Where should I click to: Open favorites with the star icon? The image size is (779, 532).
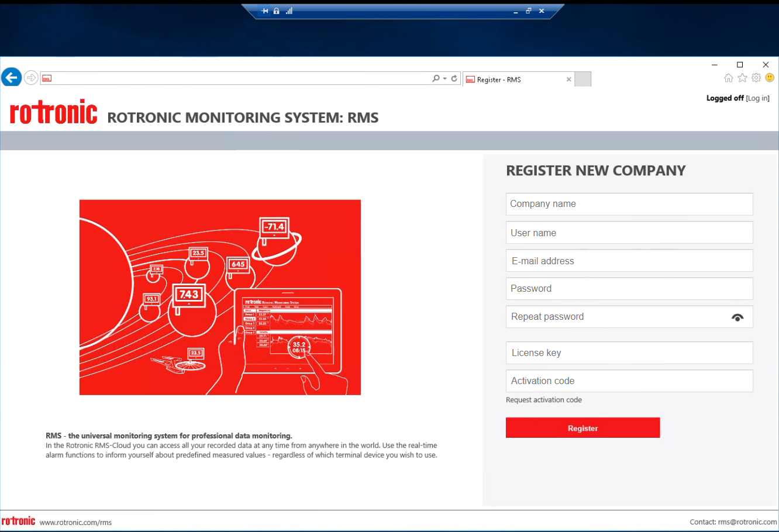point(742,78)
